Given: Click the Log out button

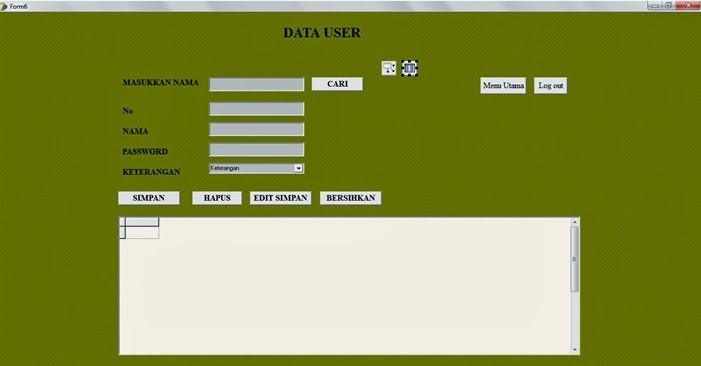Looking at the screenshot, I should point(550,85).
